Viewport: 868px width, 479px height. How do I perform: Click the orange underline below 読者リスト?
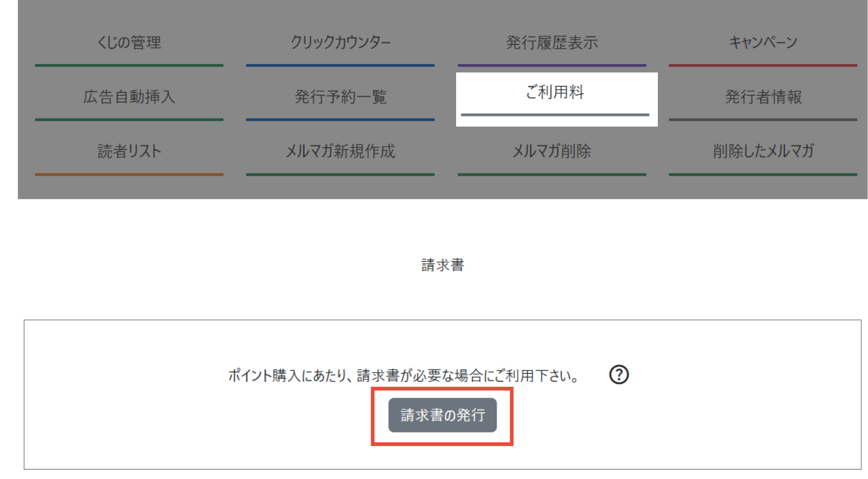click(x=129, y=174)
